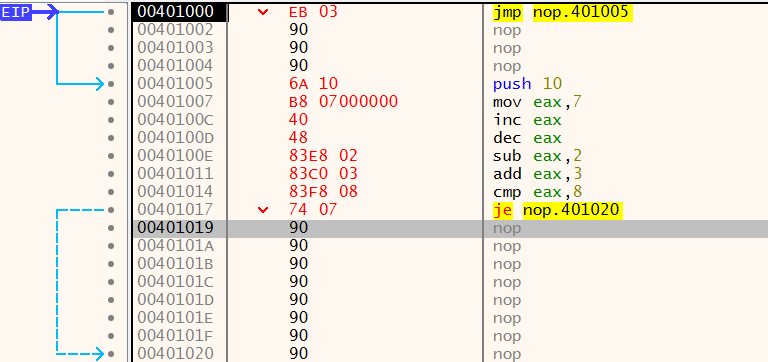This screenshot has height=362, width=768.
Task: Toggle breakpoint dot beside 00401005
Action: click(111, 84)
